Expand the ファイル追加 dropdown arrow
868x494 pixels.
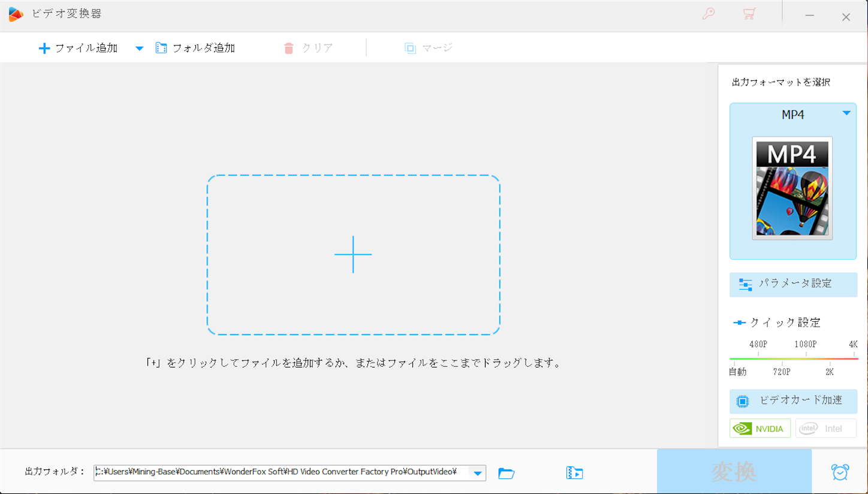138,47
